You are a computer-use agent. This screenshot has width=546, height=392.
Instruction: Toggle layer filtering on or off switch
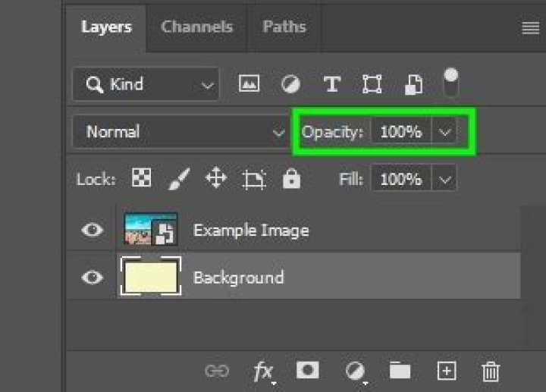click(x=451, y=82)
